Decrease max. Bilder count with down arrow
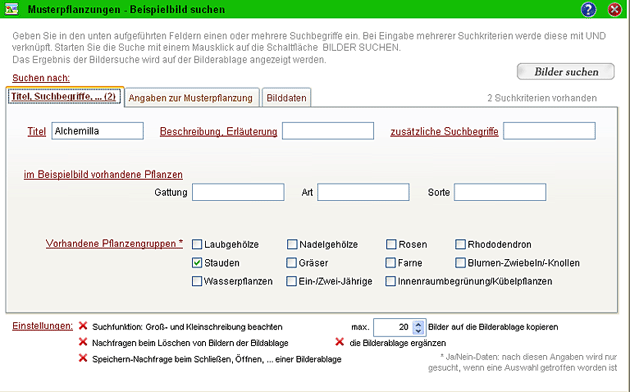630x392 pixels. pyautogui.click(x=418, y=331)
